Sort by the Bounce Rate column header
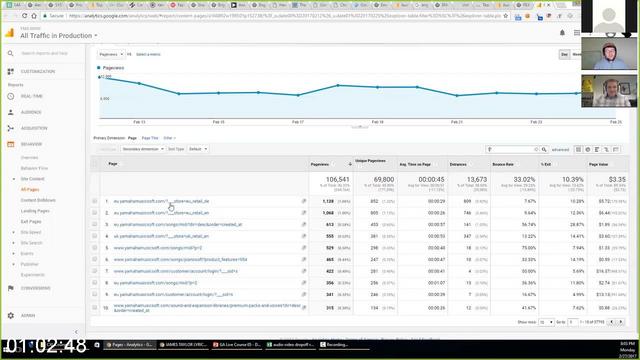Viewport: 640px width, 360px height. 503,164
